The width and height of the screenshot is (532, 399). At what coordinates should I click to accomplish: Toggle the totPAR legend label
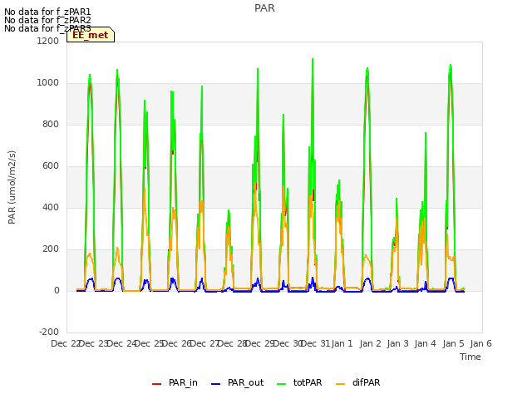(308, 382)
